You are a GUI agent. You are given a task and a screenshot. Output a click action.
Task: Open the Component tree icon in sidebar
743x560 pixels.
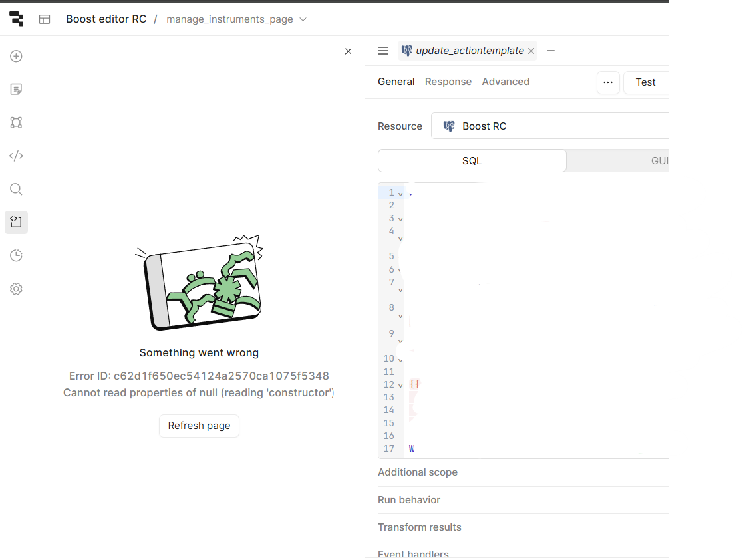(17, 122)
